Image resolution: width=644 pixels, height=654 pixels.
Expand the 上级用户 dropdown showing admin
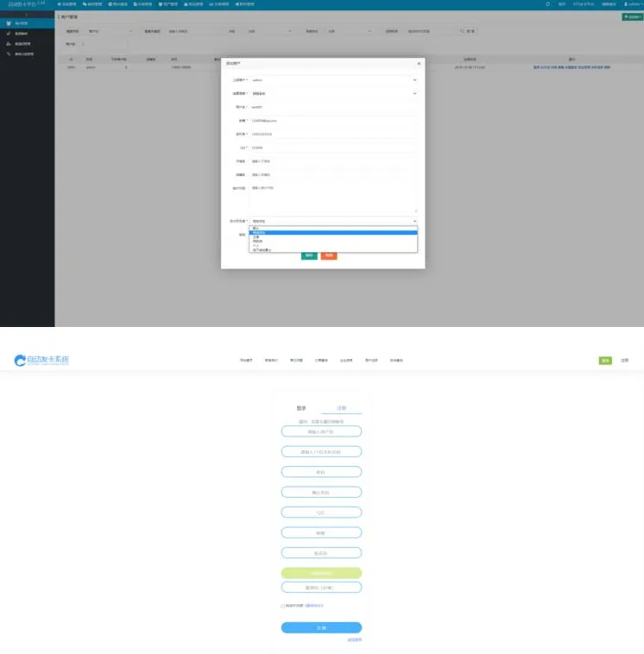tap(332, 80)
